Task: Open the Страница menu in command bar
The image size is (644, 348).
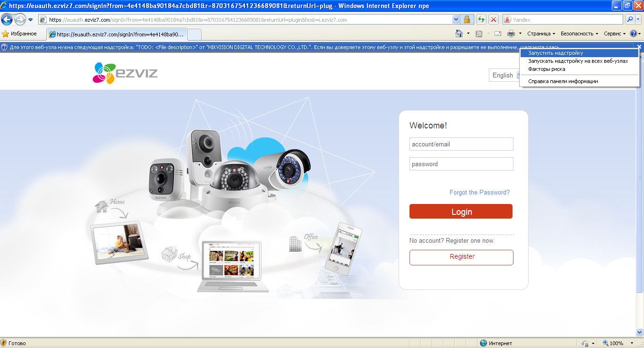Action: coord(541,34)
